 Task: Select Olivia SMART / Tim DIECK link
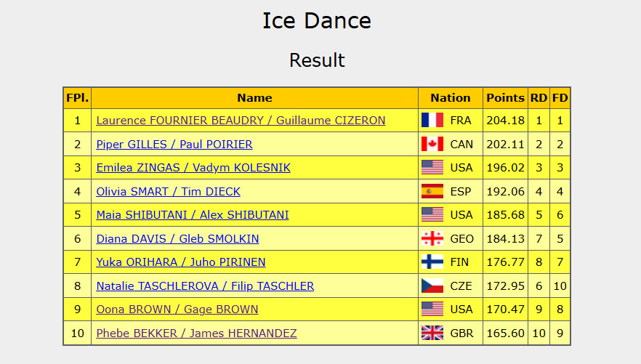tap(168, 192)
